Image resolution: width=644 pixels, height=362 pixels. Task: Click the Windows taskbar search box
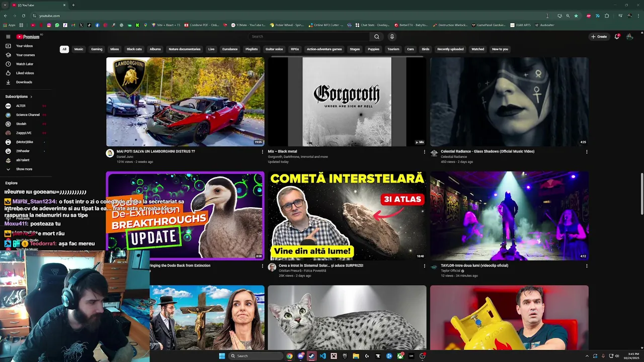(x=256, y=356)
